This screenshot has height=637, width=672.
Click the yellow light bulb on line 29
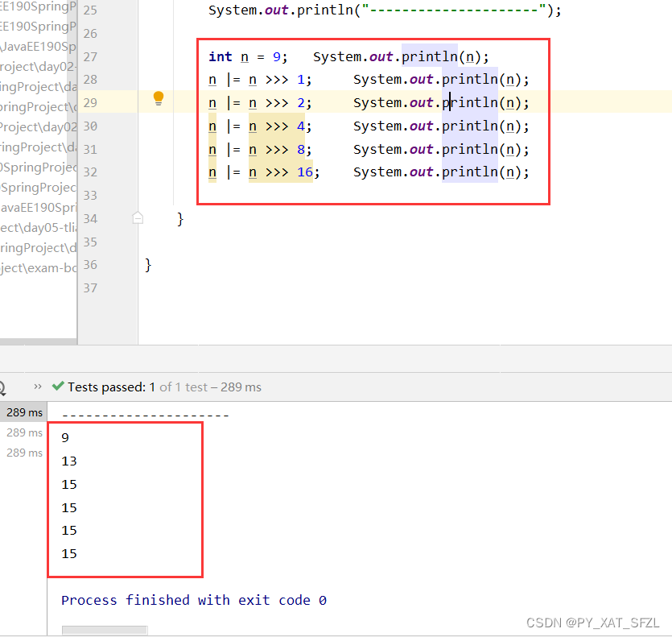tap(159, 99)
